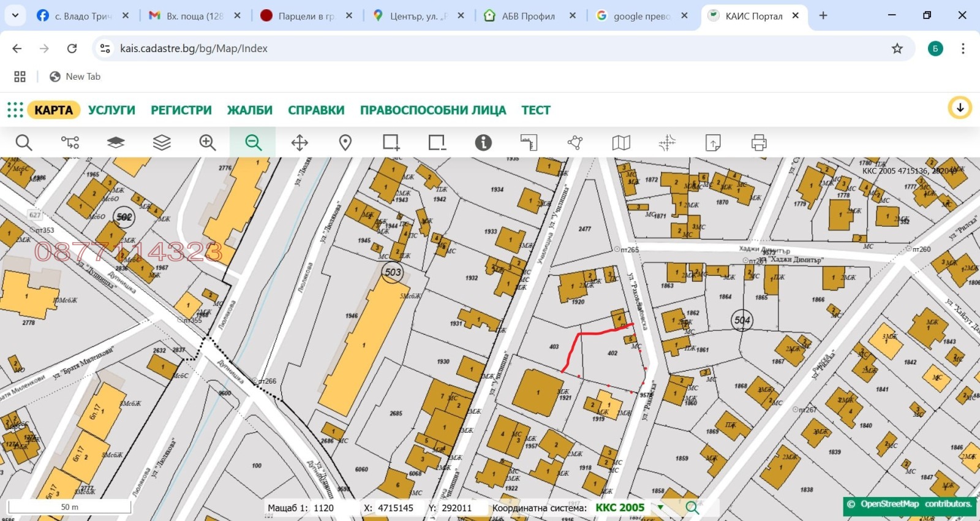
Task: Open the УСЛУГИ menu
Action: 111,110
